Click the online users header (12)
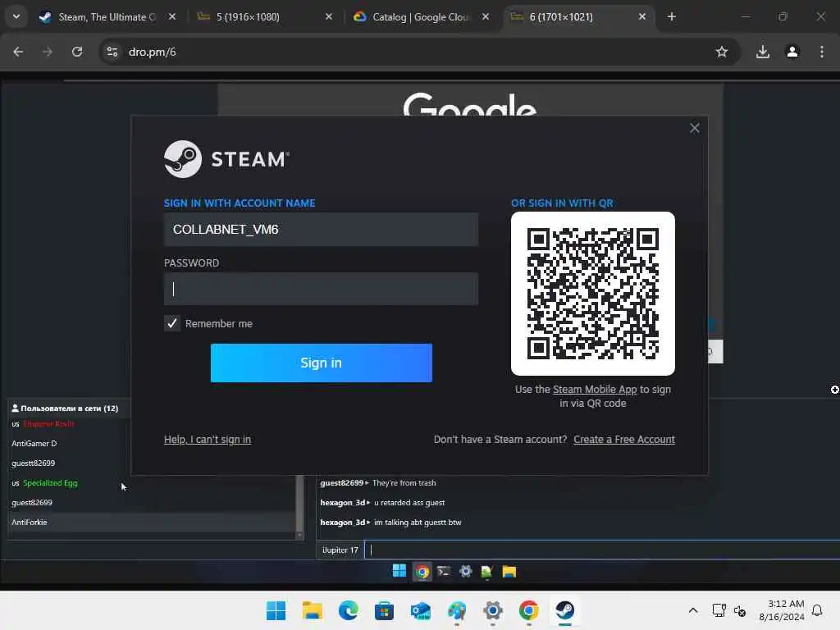840x630 pixels. pyautogui.click(x=65, y=409)
